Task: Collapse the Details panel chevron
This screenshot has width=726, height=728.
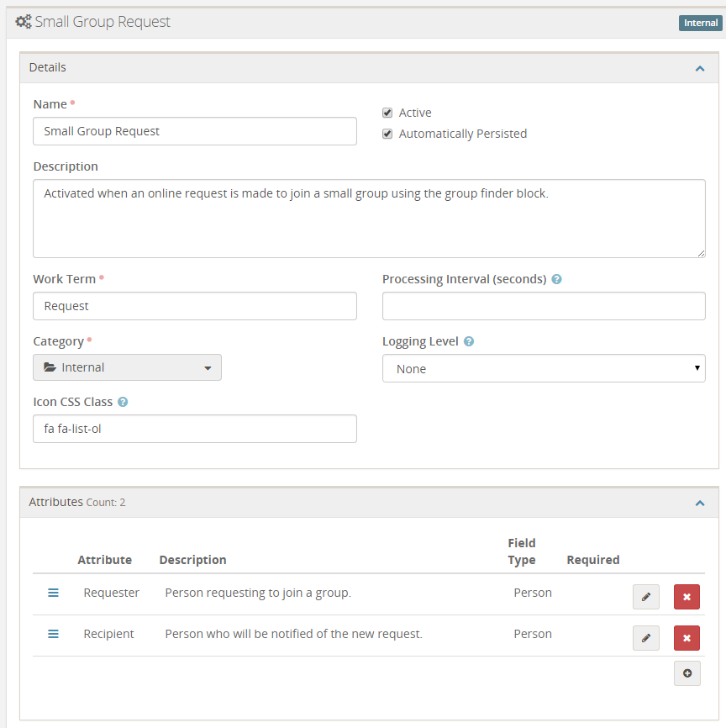Action: pos(700,68)
